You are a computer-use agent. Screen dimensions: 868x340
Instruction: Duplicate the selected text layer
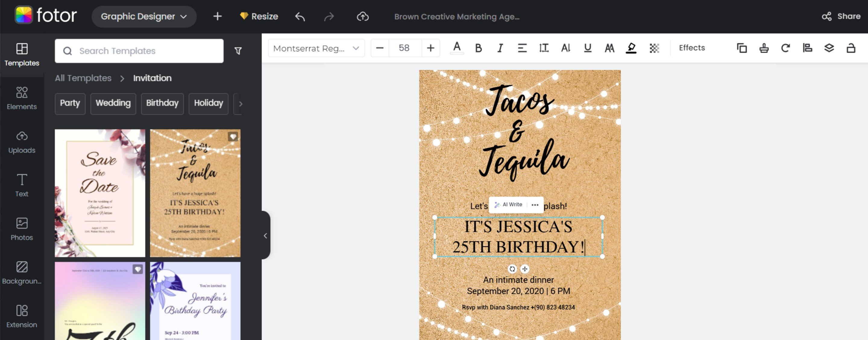[742, 48]
